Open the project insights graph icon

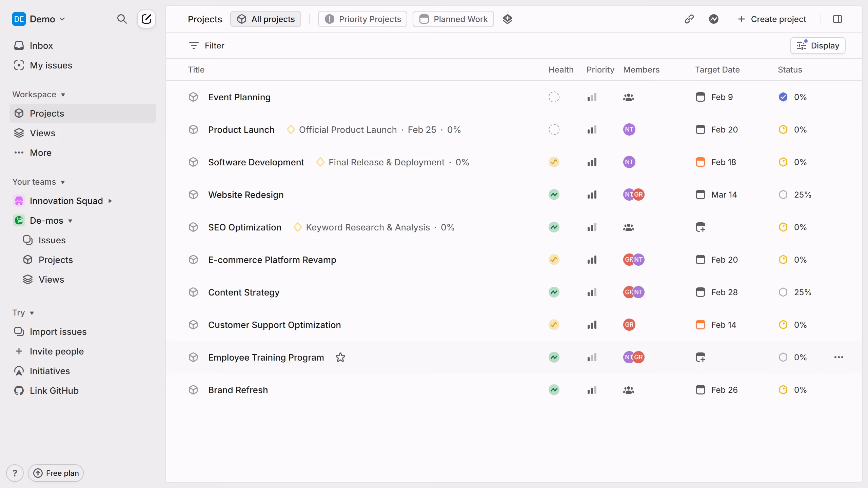pyautogui.click(x=714, y=19)
